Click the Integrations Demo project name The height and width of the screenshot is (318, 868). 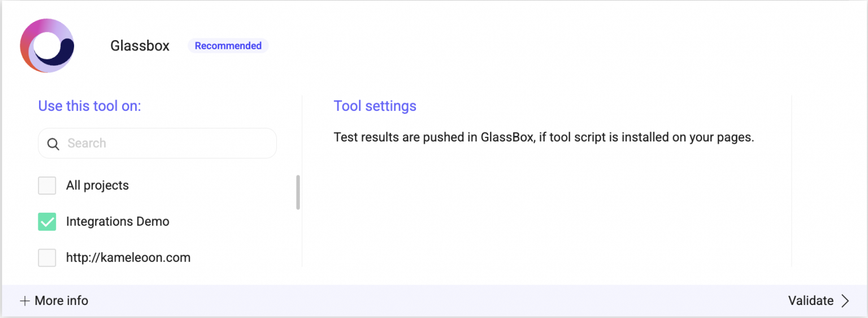click(118, 222)
